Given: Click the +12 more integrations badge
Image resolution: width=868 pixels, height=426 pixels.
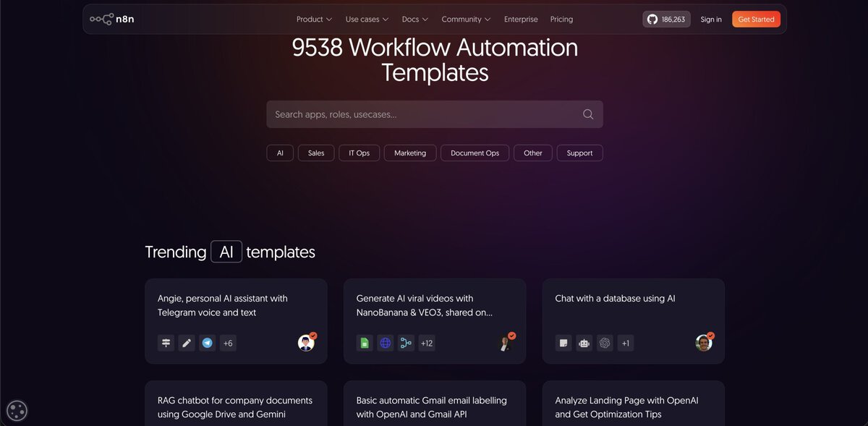Looking at the screenshot, I should [427, 343].
